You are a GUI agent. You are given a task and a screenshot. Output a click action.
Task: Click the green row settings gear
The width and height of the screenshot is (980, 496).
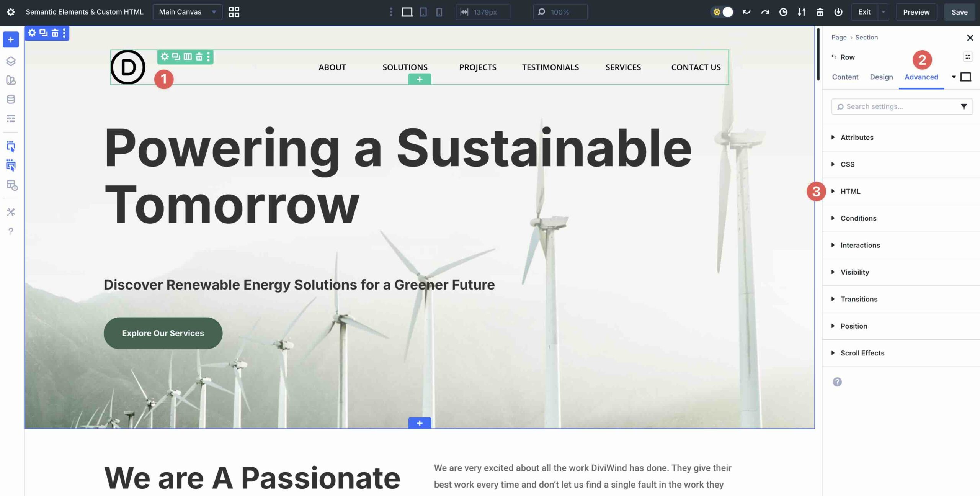(x=165, y=57)
